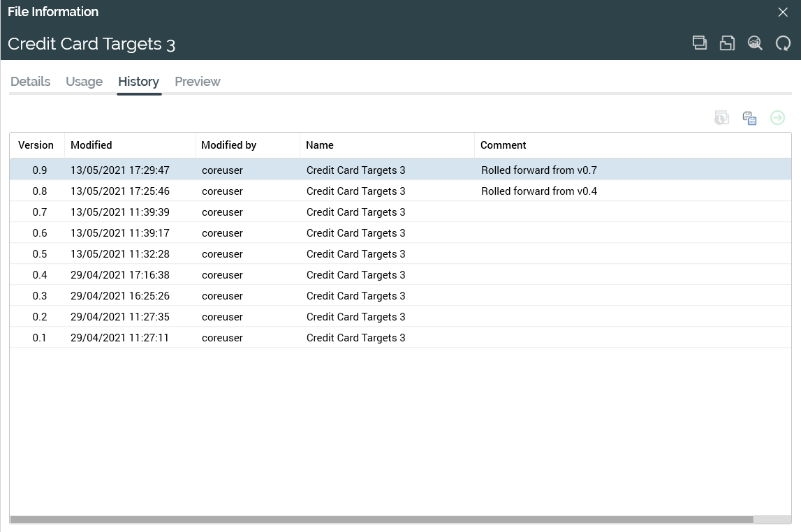
Task: Select the History tab
Action: 138,82
